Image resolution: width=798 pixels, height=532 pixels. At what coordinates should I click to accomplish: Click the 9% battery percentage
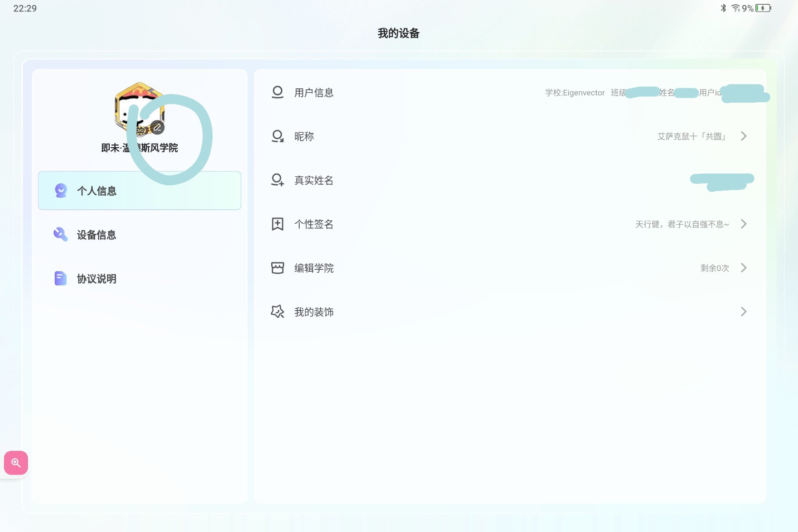(x=748, y=9)
